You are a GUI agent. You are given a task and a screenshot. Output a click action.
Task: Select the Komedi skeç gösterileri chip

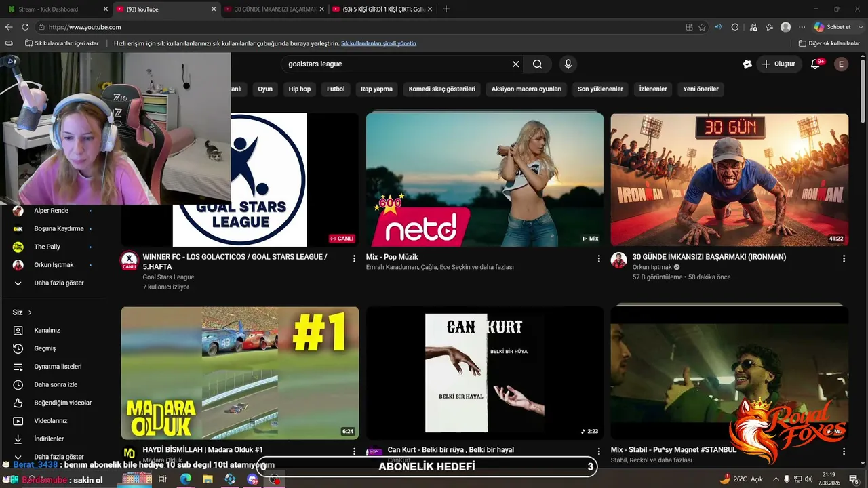[441, 89]
